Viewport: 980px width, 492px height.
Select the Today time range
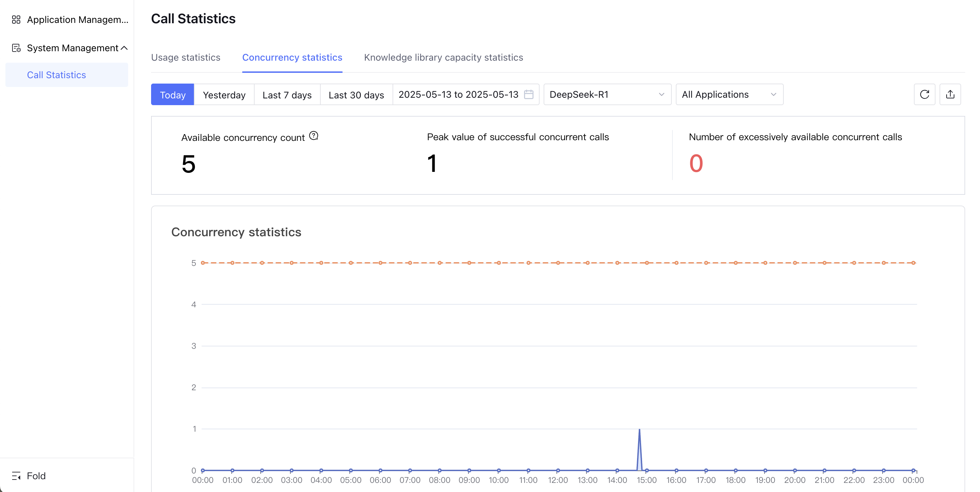(x=172, y=95)
